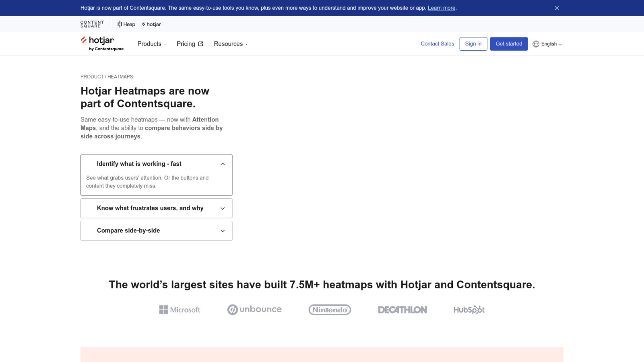Go to Hotjar by Contentsquare home logo
Image resolution: width=644 pixels, height=362 pixels.
coord(102,43)
